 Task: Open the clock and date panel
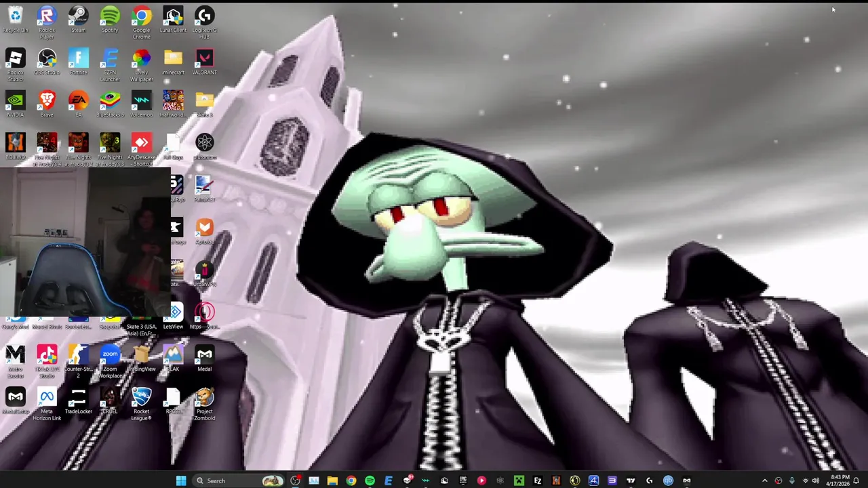click(837, 481)
